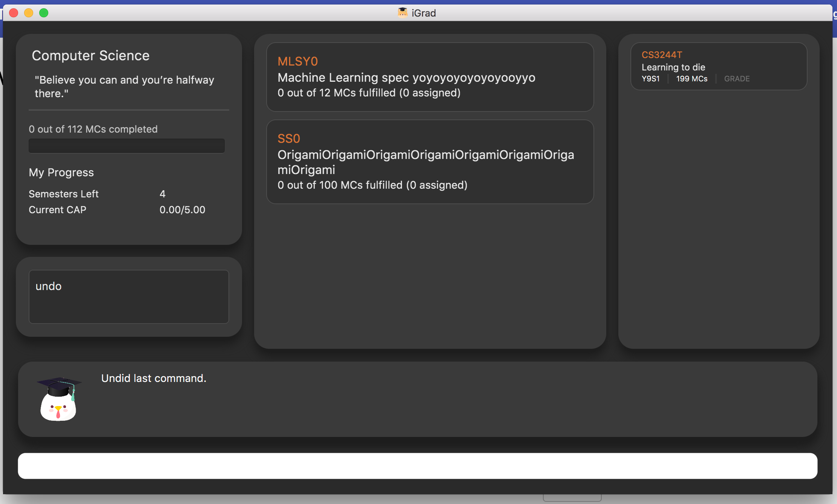This screenshot has width=837, height=504.
Task: Select the SS0 Origami requirement card
Action: point(430,162)
